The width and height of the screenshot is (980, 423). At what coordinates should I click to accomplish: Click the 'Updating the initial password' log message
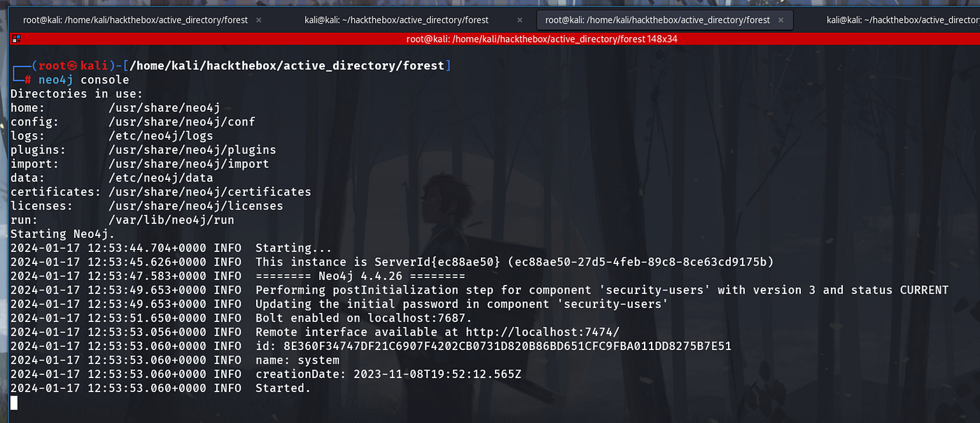pos(462,304)
